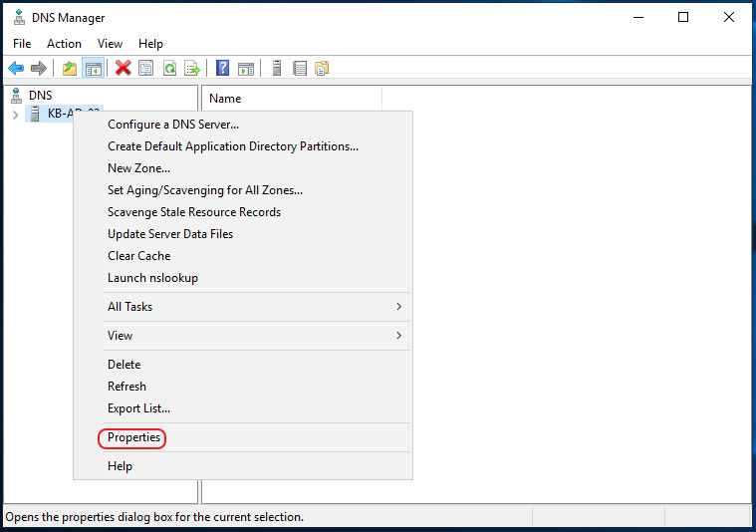Click the KB-AD server icon in tree
Screen dimensions: 756x532
click(35, 114)
